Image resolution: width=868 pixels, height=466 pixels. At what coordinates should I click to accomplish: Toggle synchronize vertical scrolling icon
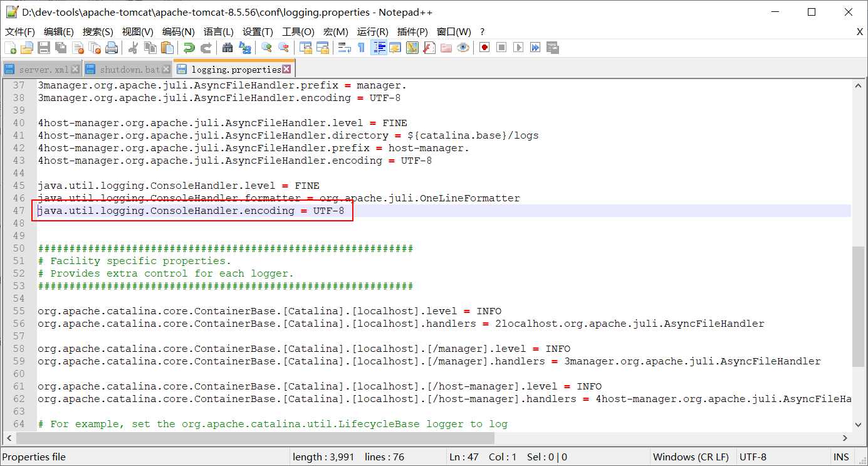tap(306, 48)
